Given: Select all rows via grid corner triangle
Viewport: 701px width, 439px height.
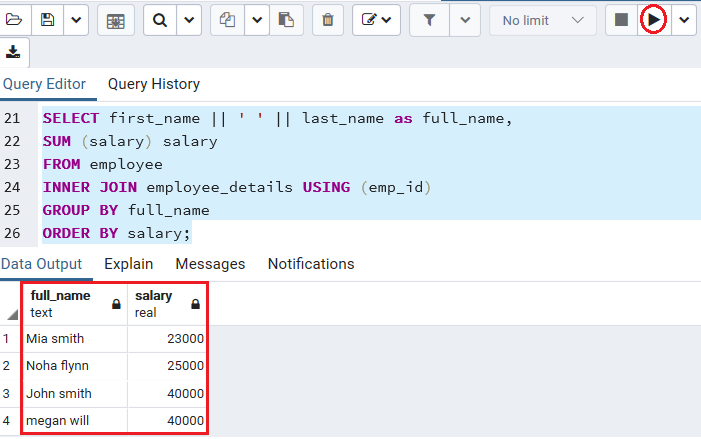Looking at the screenshot, I should 12,314.
